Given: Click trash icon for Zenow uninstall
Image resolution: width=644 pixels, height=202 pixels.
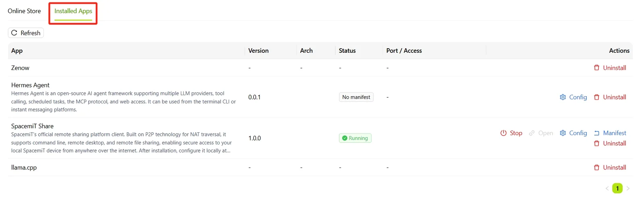Looking at the screenshot, I should pyautogui.click(x=597, y=68).
